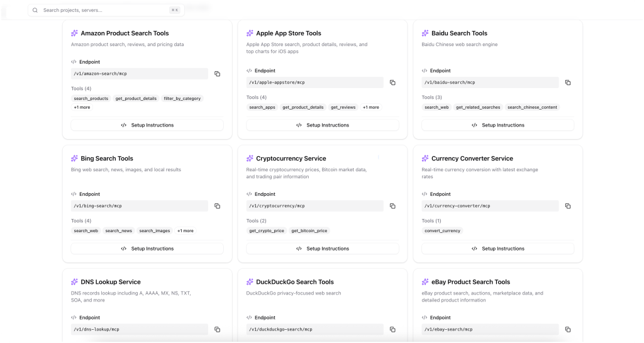
Task: Expand '+1 more' tools on the Bing card
Action: pyautogui.click(x=186, y=231)
